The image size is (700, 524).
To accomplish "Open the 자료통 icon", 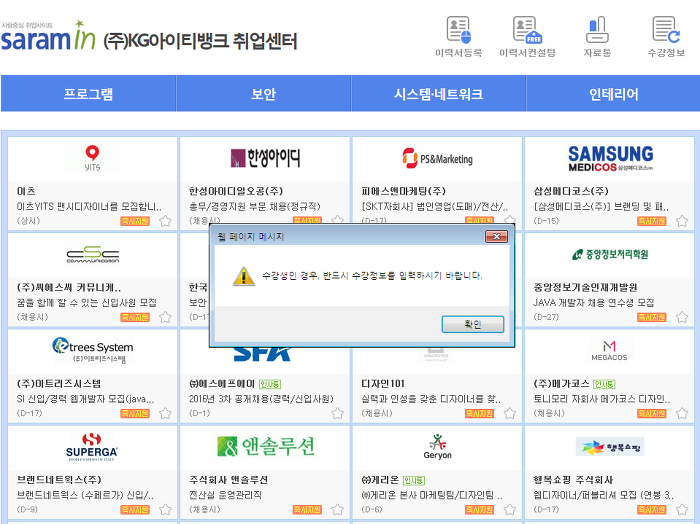I will point(597,37).
